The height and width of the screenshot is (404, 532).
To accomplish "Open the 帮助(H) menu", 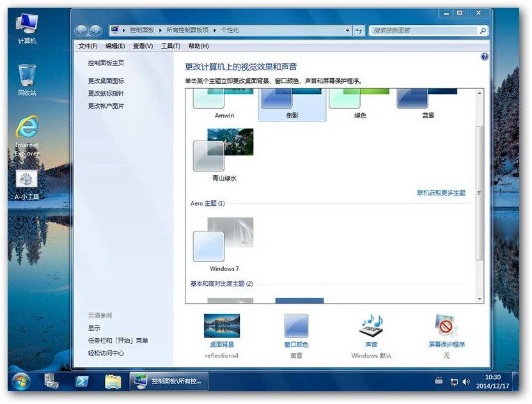I will 198,46.
